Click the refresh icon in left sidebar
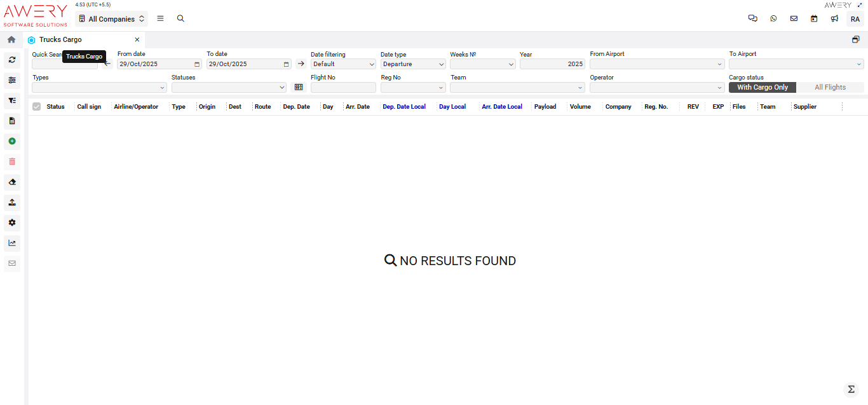 pyautogui.click(x=11, y=60)
